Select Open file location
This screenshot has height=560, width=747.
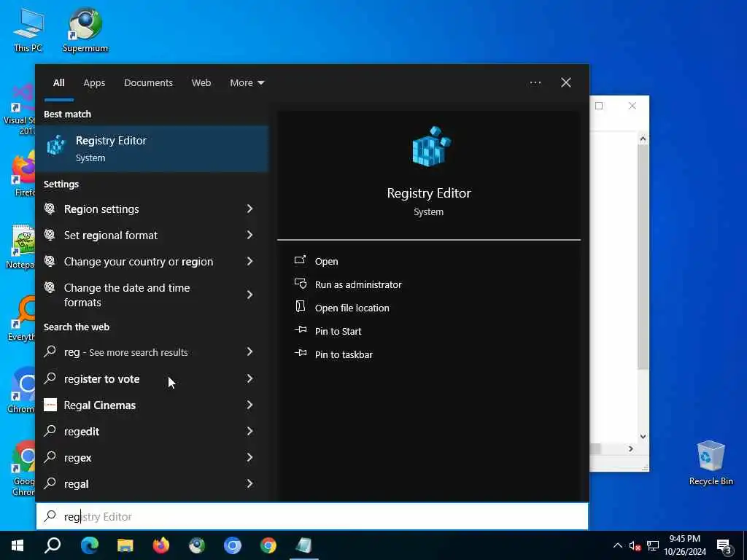(352, 308)
